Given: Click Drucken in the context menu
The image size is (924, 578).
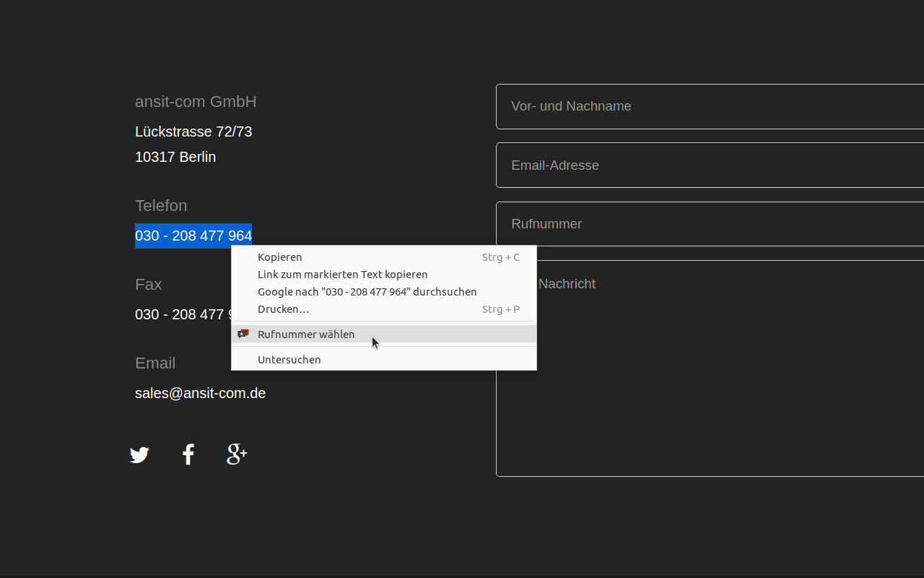Looking at the screenshot, I should pos(284,309).
